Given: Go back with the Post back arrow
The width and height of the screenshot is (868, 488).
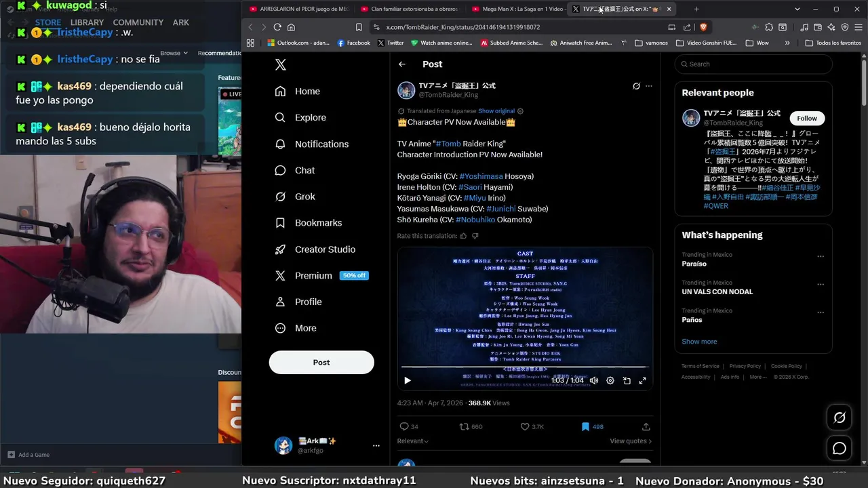Looking at the screenshot, I should coord(402,64).
